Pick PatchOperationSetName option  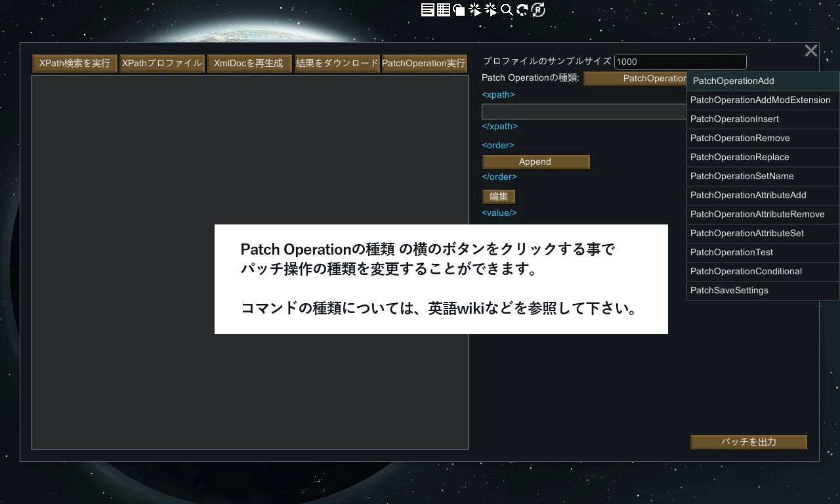763,177
